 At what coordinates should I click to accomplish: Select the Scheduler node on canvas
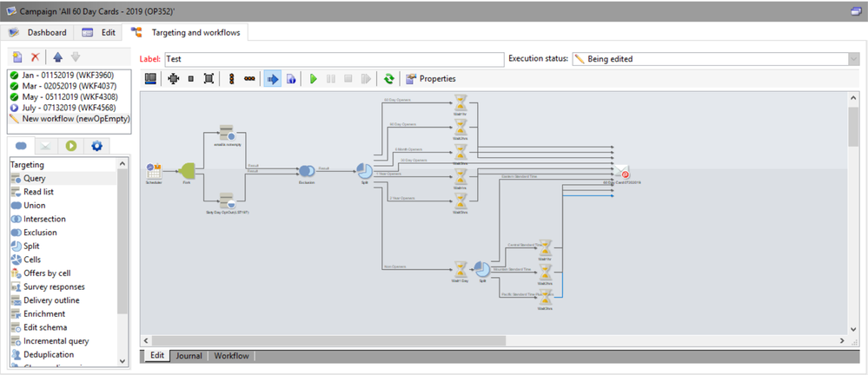pos(155,171)
